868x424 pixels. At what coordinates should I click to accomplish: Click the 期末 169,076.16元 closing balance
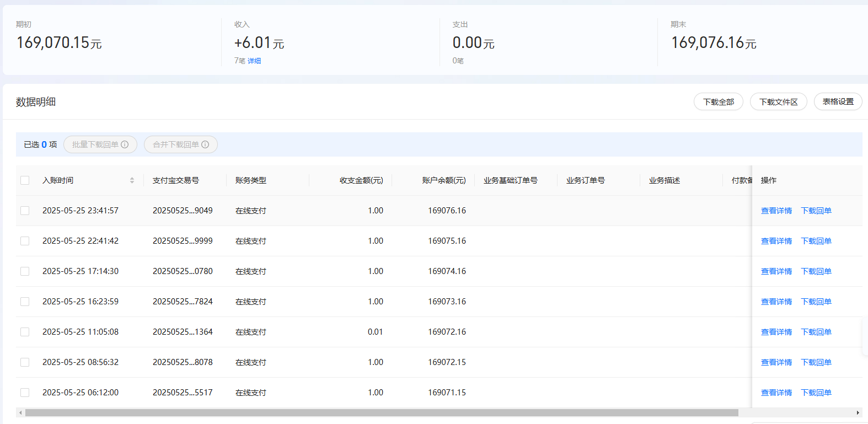tap(714, 42)
